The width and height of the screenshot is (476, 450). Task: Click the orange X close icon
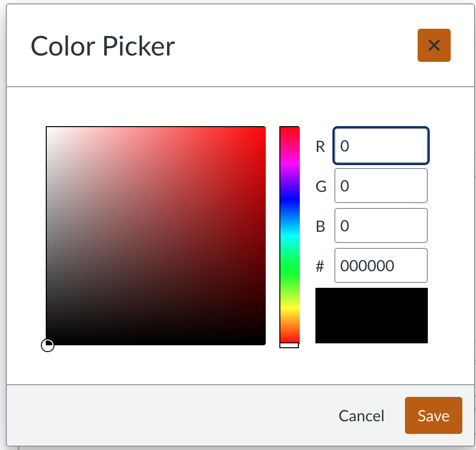[433, 45]
